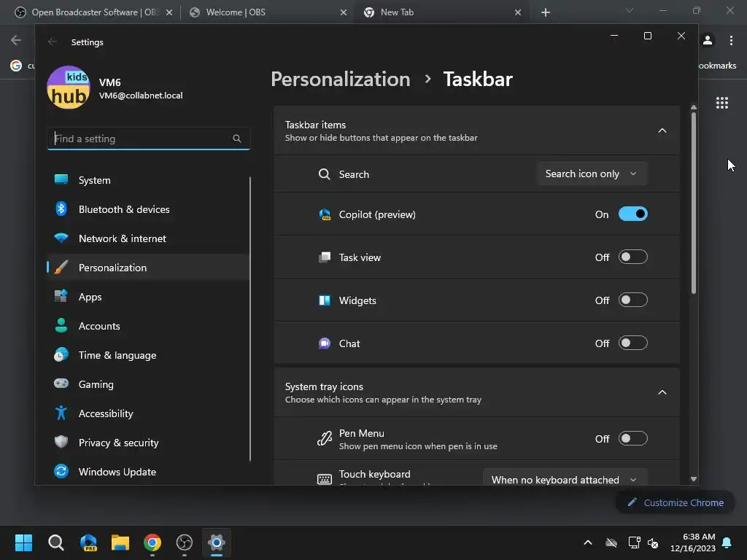Close the Open Broadcaster Software tab
Screen dimensions: 747x560
click(x=169, y=12)
